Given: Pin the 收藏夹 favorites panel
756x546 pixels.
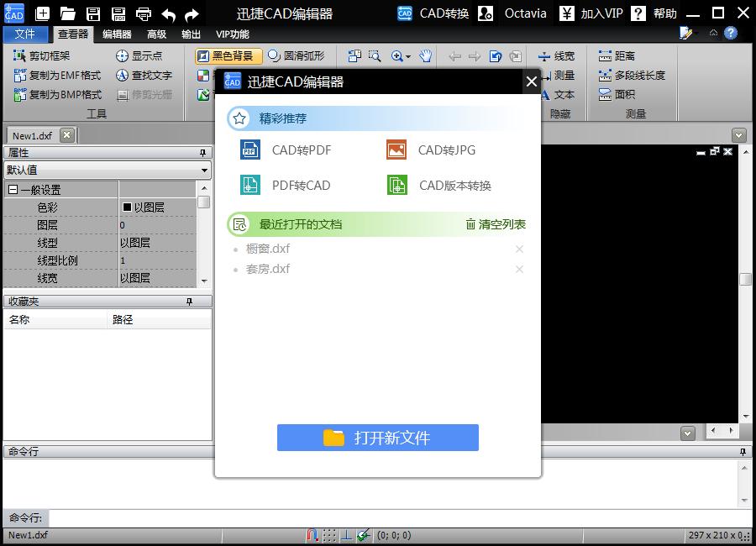Looking at the screenshot, I should pyautogui.click(x=190, y=302).
